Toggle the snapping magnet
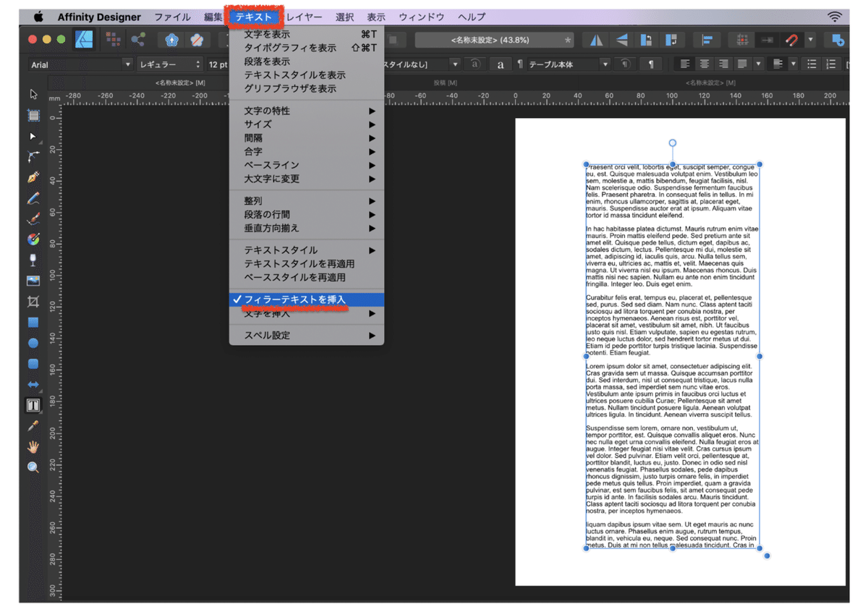This screenshot has width=868, height=612. click(x=792, y=41)
